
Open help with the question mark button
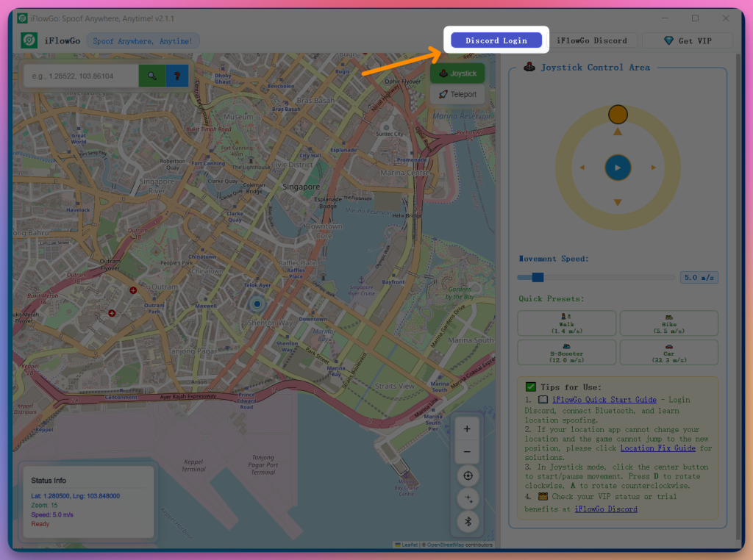(x=177, y=76)
